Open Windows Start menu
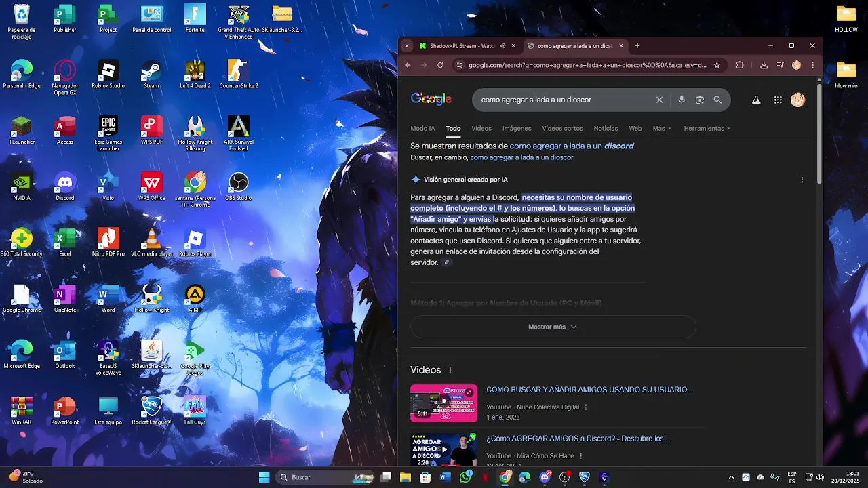 [x=264, y=477]
